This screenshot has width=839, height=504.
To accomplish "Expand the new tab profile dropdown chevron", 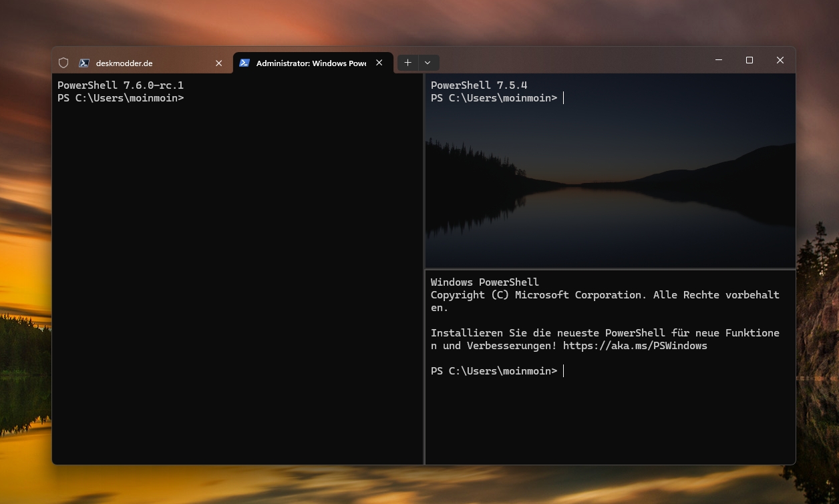I will [x=428, y=63].
